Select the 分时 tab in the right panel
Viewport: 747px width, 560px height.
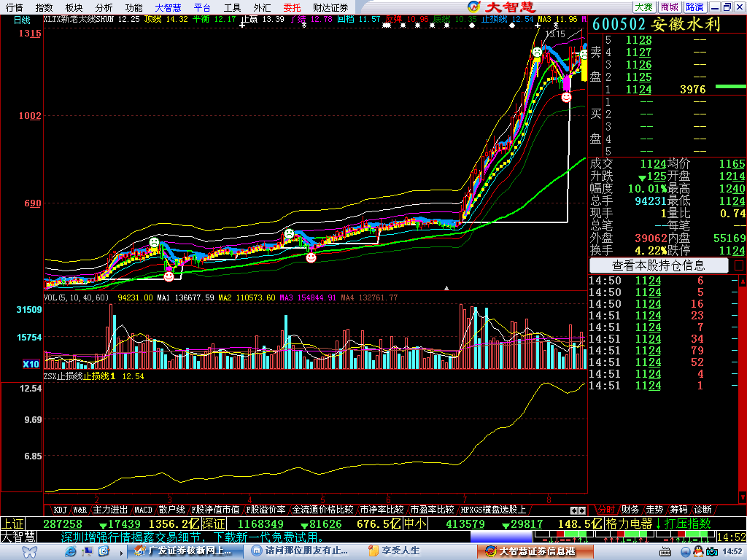tap(606, 510)
